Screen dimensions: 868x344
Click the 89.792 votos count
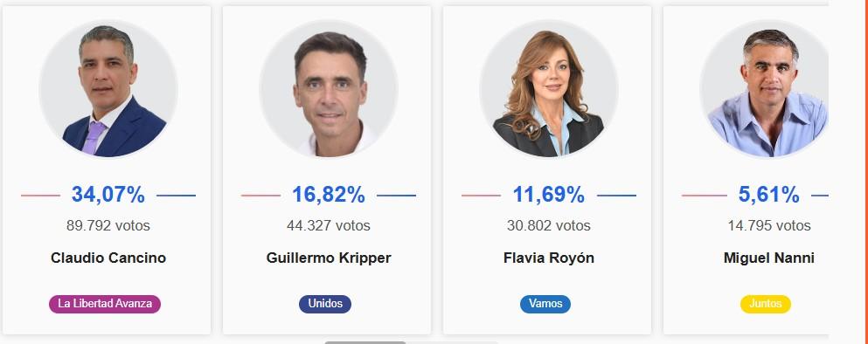click(108, 225)
